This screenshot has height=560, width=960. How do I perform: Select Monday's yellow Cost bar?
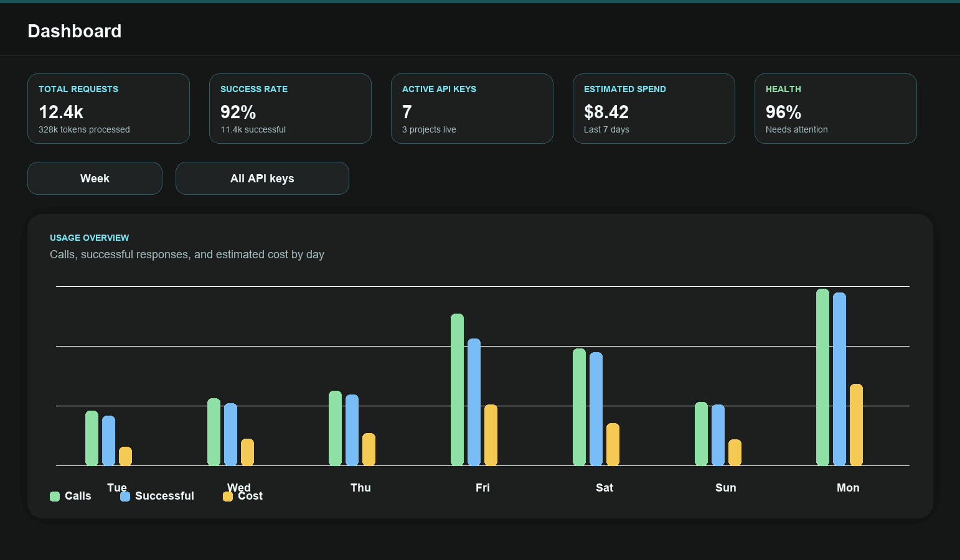point(856,425)
